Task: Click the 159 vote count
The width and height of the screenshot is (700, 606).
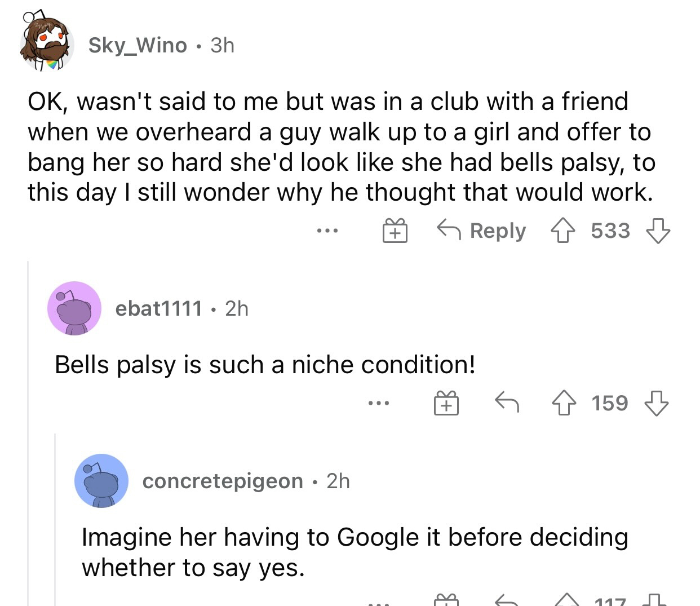Action: point(610,404)
